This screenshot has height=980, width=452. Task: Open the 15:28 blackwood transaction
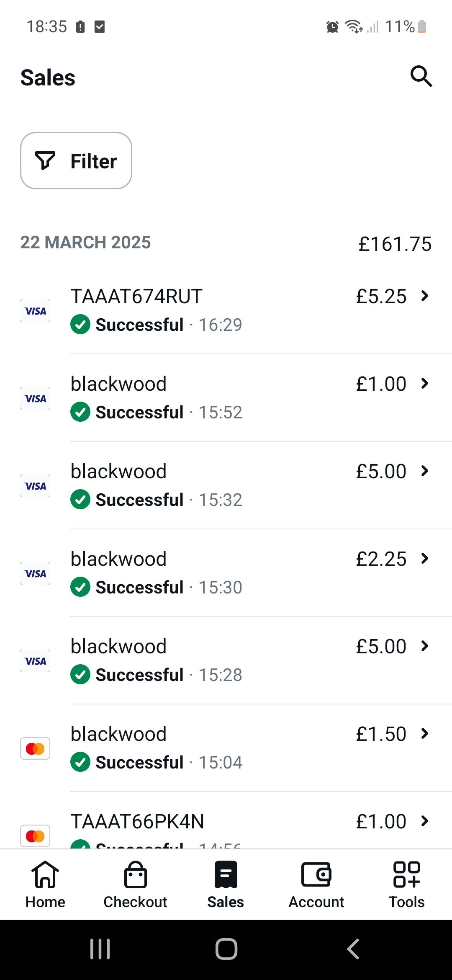coord(226,660)
